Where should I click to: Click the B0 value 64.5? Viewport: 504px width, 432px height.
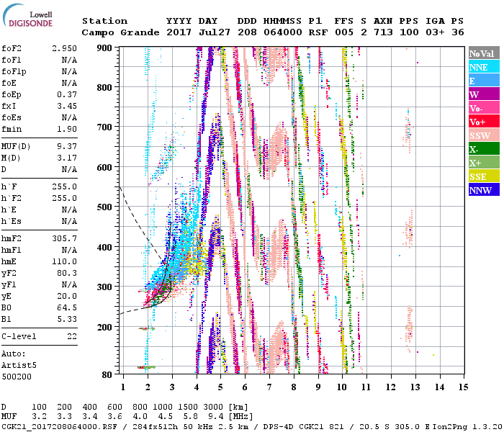coord(67,307)
